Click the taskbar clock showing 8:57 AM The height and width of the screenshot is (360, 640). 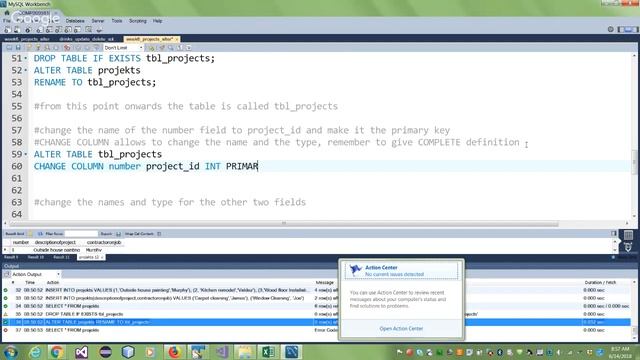pos(620,352)
